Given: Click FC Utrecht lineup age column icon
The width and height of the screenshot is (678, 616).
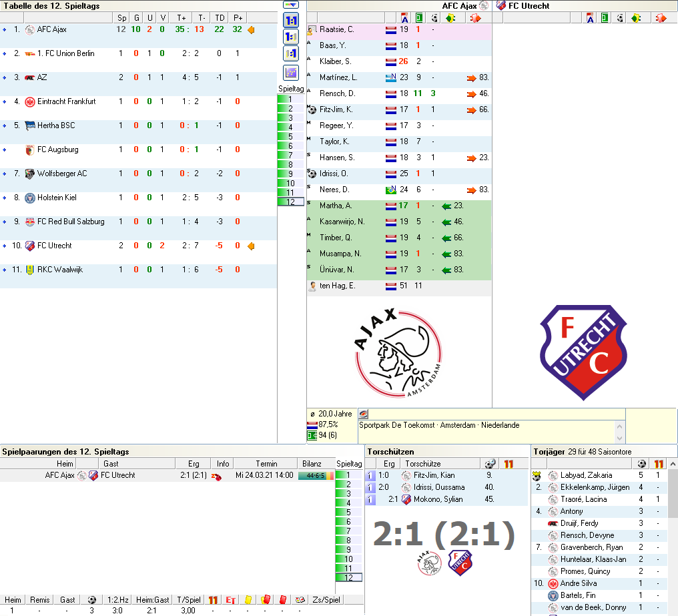Looking at the screenshot, I should [x=590, y=18].
